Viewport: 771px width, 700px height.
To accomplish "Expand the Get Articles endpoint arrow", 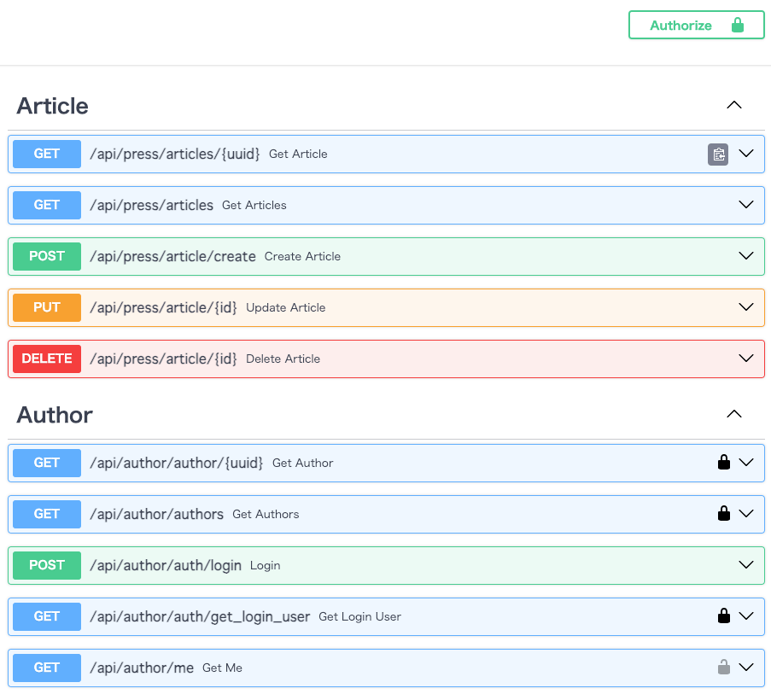I will click(746, 205).
